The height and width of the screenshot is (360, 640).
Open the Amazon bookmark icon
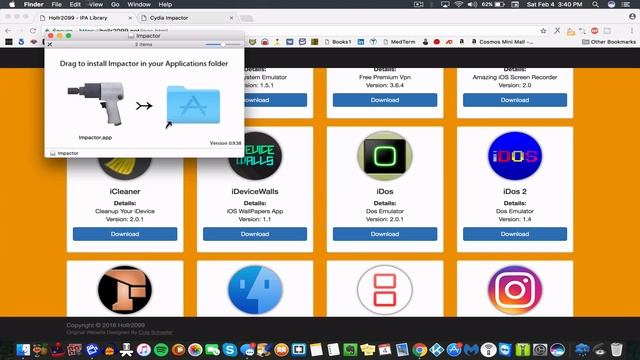tap(462, 42)
